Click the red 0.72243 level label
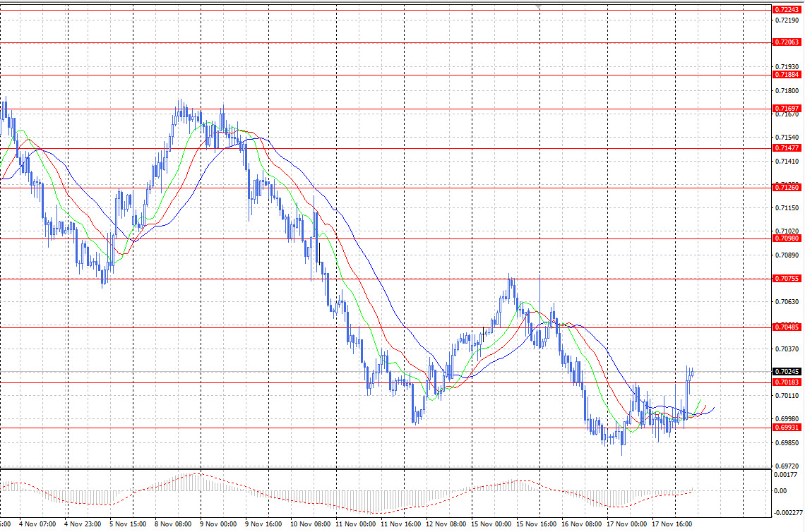This screenshot has height=532, width=805. [x=787, y=10]
